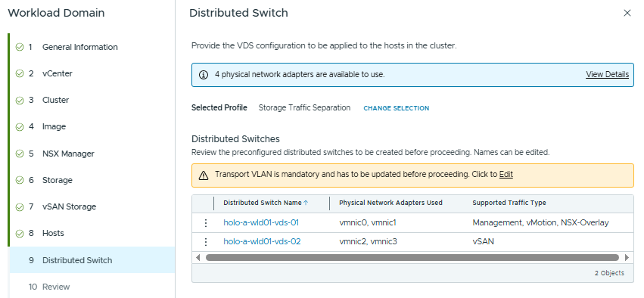Open actions menu for holo-a-wld01-vds-01

(206, 223)
